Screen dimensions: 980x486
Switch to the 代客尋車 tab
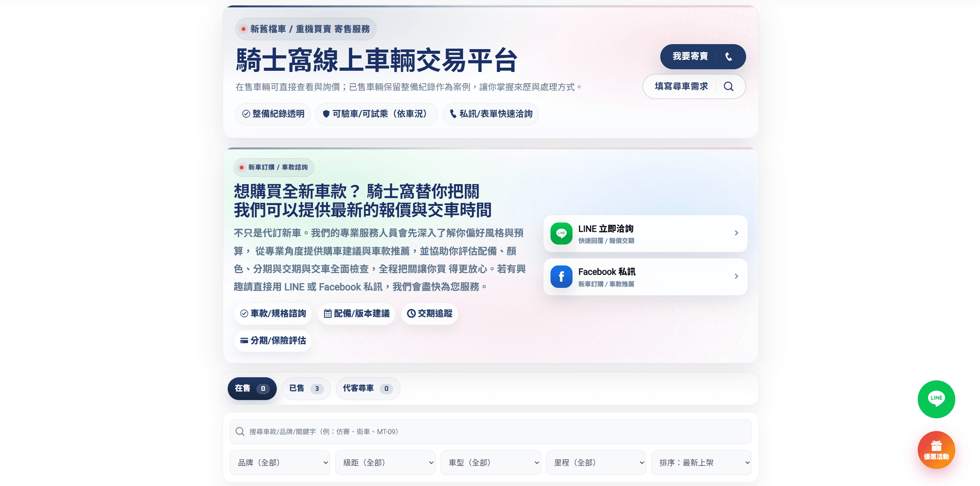(x=368, y=388)
